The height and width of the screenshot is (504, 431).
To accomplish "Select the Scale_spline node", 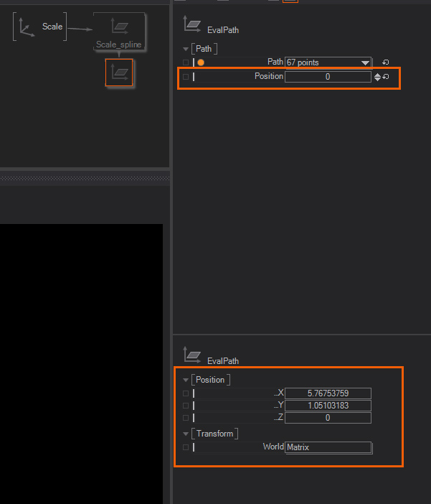I will point(119,29).
